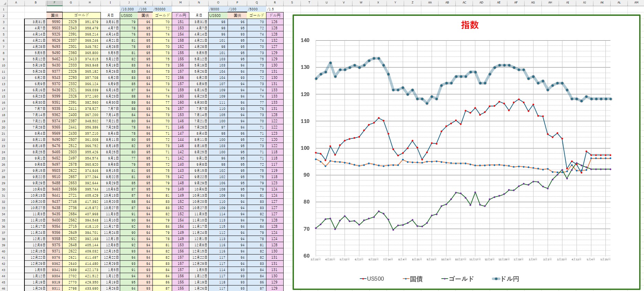This screenshot has width=644, height=291.
Task: Click the chart vertical axis label 140
Action: 305,40
